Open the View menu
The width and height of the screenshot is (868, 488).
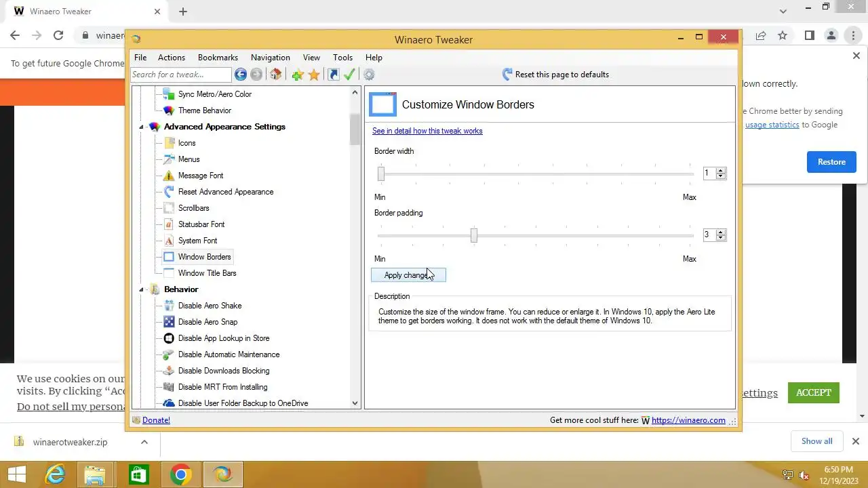click(311, 58)
